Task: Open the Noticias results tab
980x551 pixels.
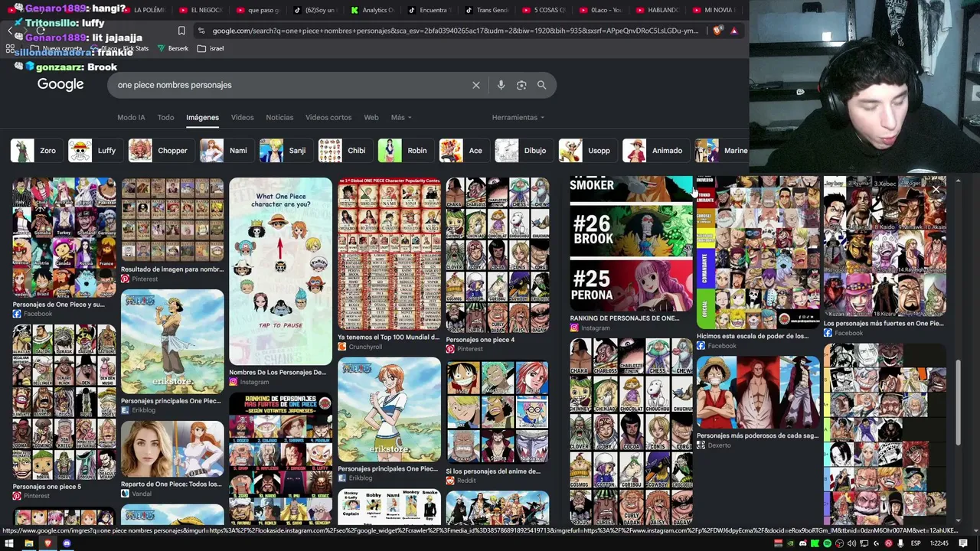Action: tap(279, 117)
